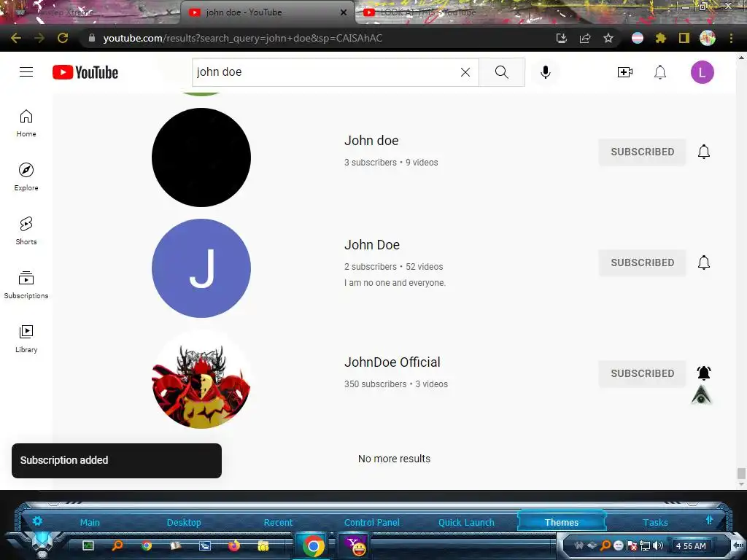Open the Recent tab in taskbar menu
This screenshot has width=747, height=560.
(278, 522)
